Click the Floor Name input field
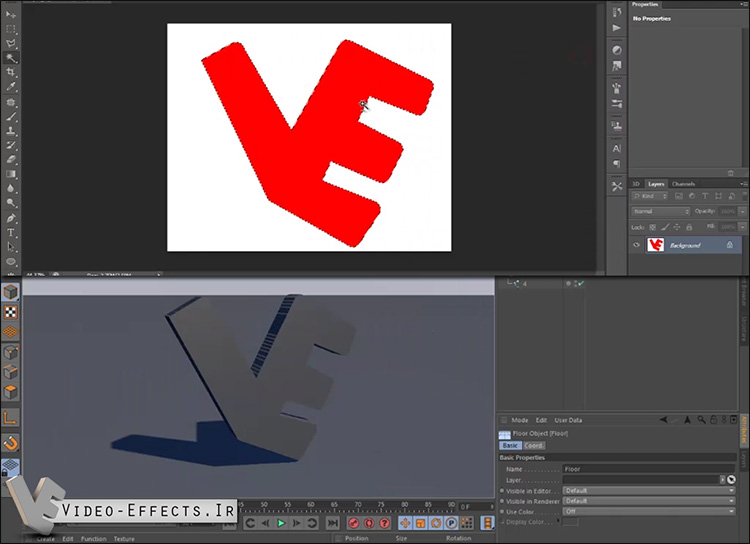The height and width of the screenshot is (544, 750). (x=649, y=469)
